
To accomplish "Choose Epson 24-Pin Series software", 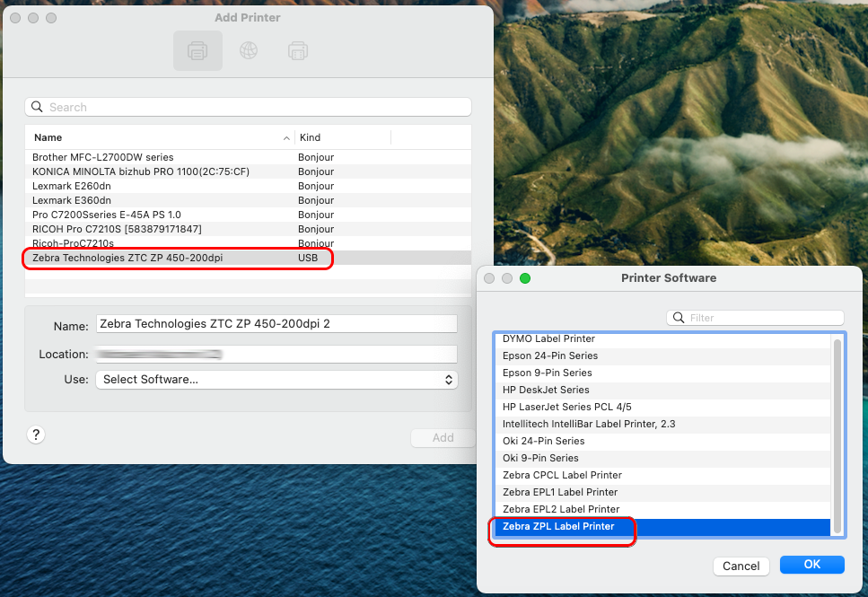I will click(x=662, y=356).
